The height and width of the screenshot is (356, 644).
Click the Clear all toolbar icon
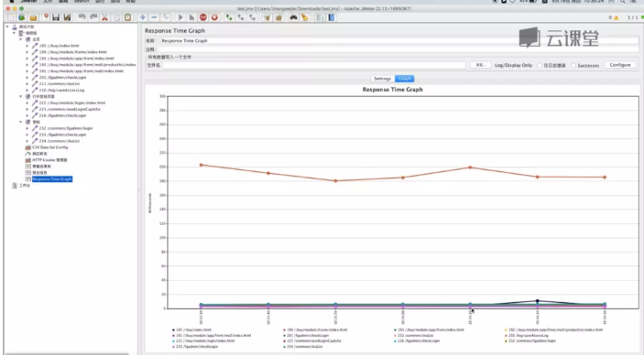pyautogui.click(x=278, y=17)
